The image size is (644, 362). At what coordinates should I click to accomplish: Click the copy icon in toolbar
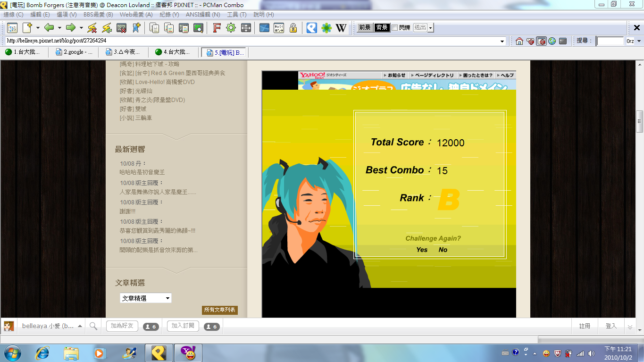pyautogui.click(x=154, y=28)
